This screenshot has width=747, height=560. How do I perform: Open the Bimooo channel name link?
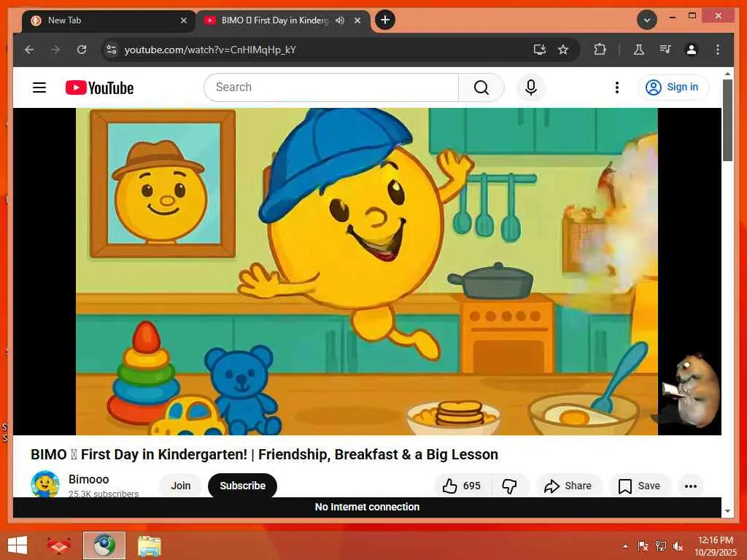pos(88,479)
